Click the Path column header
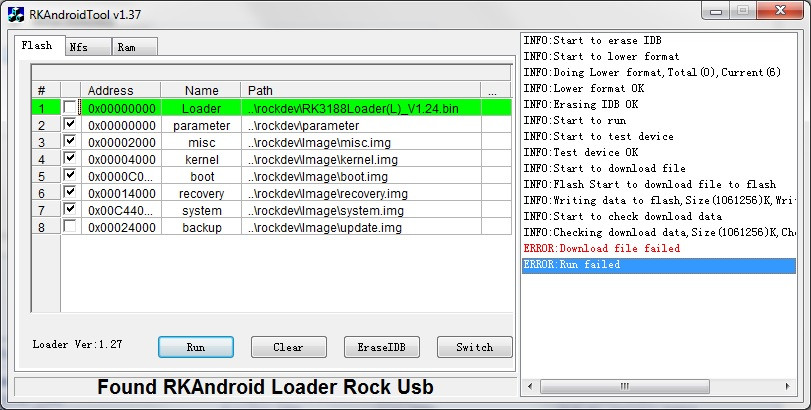The width and height of the screenshot is (811, 410). click(x=361, y=90)
